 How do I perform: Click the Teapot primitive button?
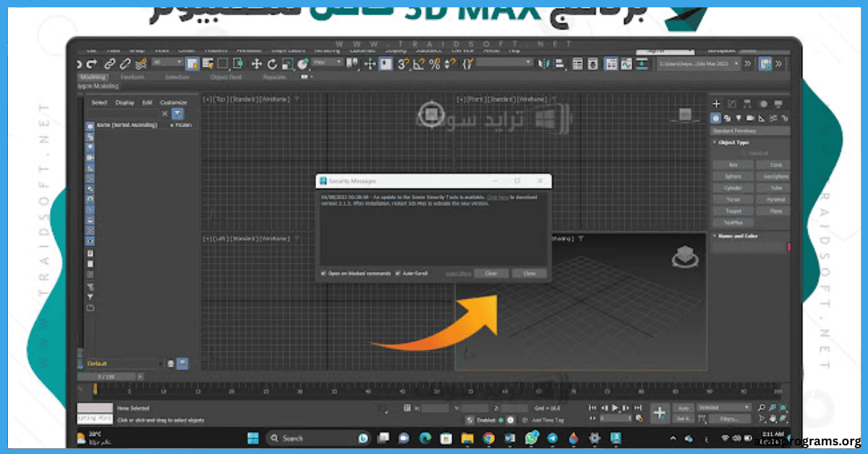[x=733, y=211]
